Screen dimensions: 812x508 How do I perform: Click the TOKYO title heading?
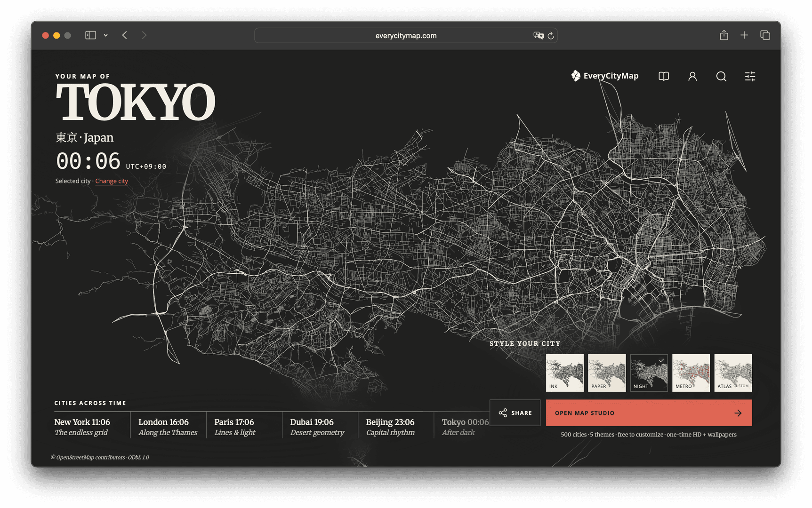136,102
